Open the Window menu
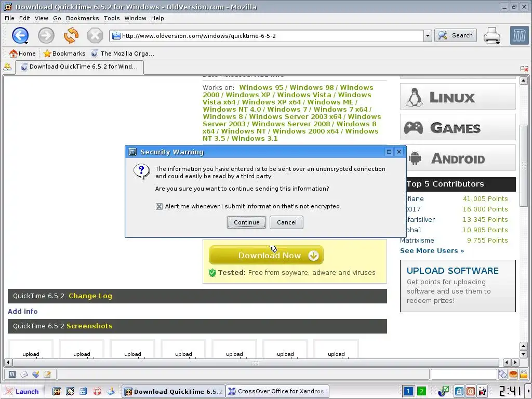Image resolution: width=532 pixels, height=399 pixels. (135, 18)
